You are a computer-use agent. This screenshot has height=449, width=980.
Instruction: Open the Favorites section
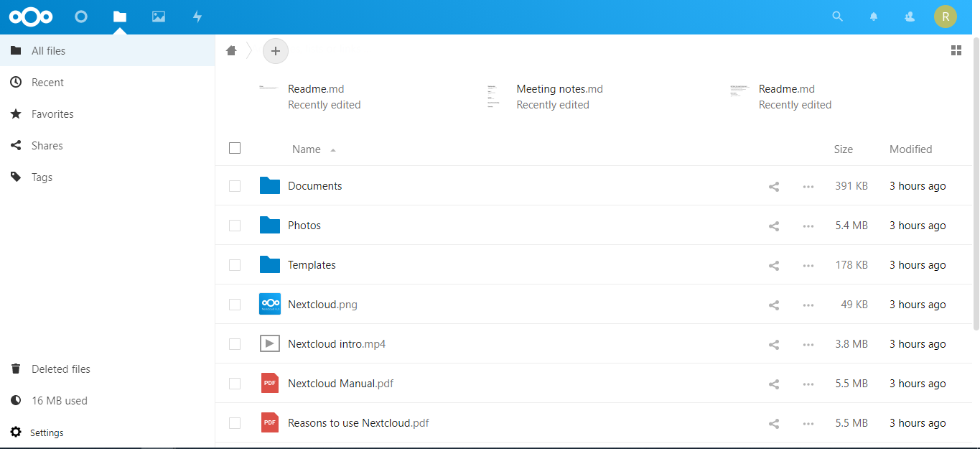click(x=52, y=114)
